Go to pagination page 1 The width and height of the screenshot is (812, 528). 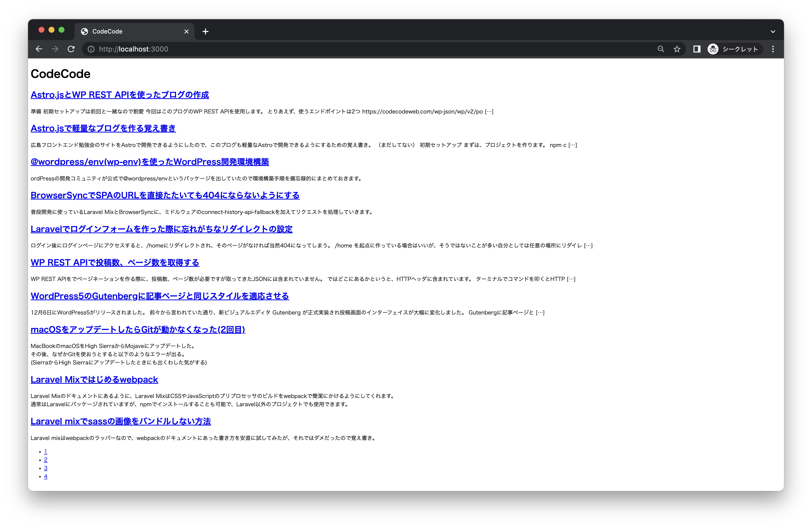(x=45, y=451)
